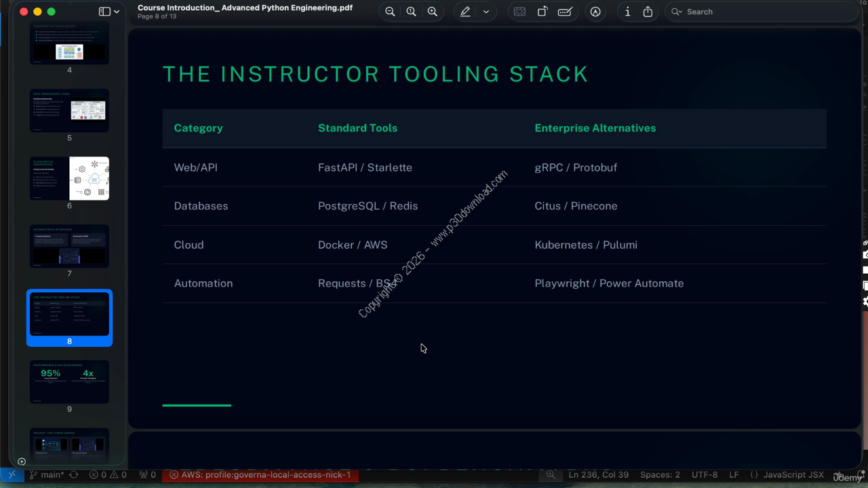Open the errors and warnings count in status bar
This screenshot has height=488, width=868.
108,475
